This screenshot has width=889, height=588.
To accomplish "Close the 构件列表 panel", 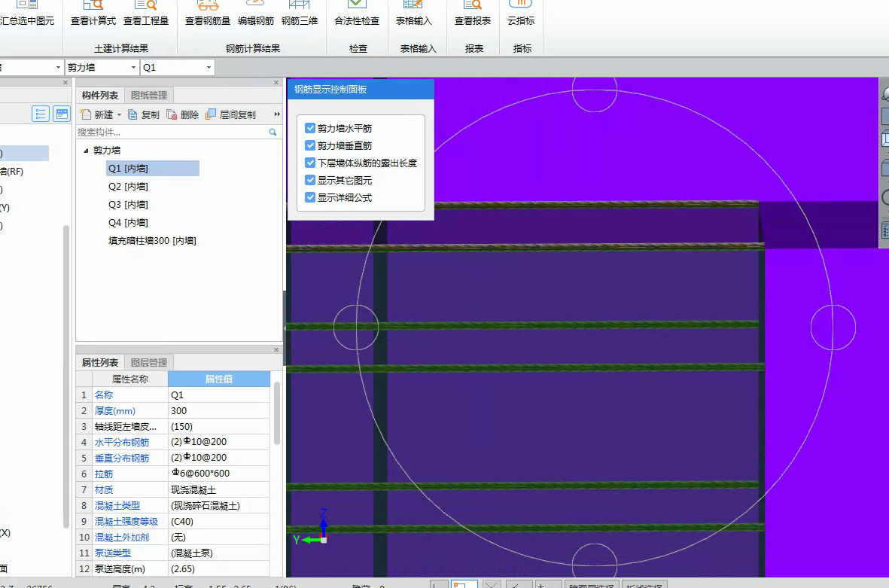I will click(276, 83).
